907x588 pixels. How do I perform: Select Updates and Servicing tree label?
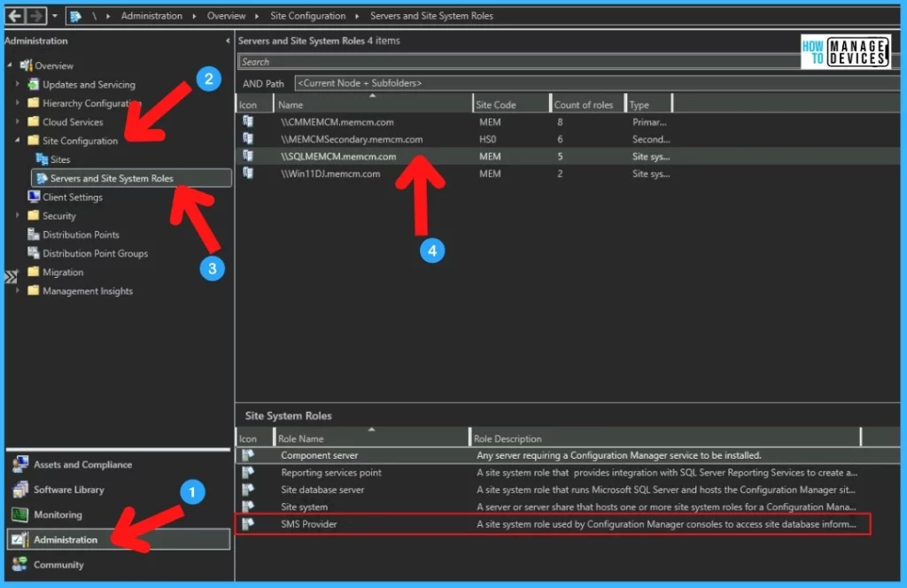[89, 84]
